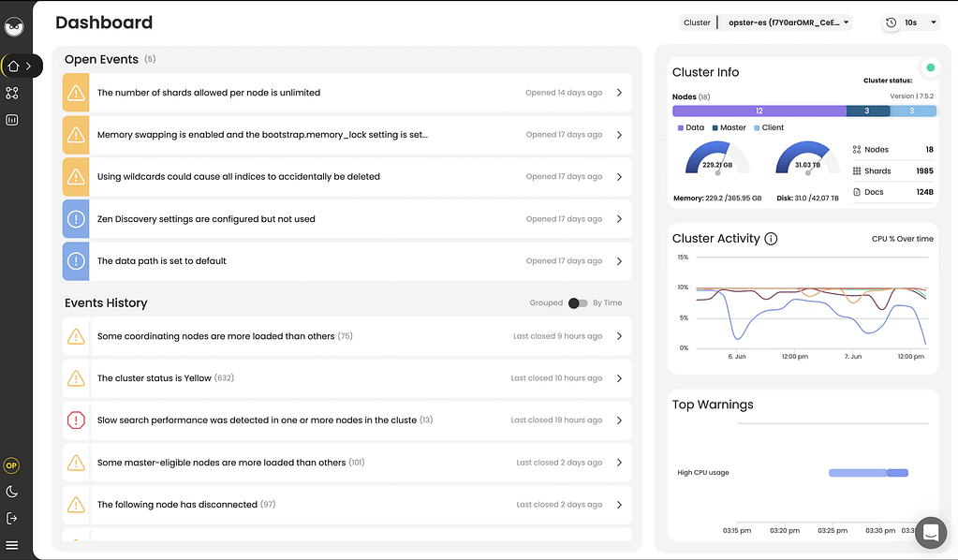Image resolution: width=958 pixels, height=560 pixels.
Task: Expand the data path event details chevron
Action: pos(619,260)
